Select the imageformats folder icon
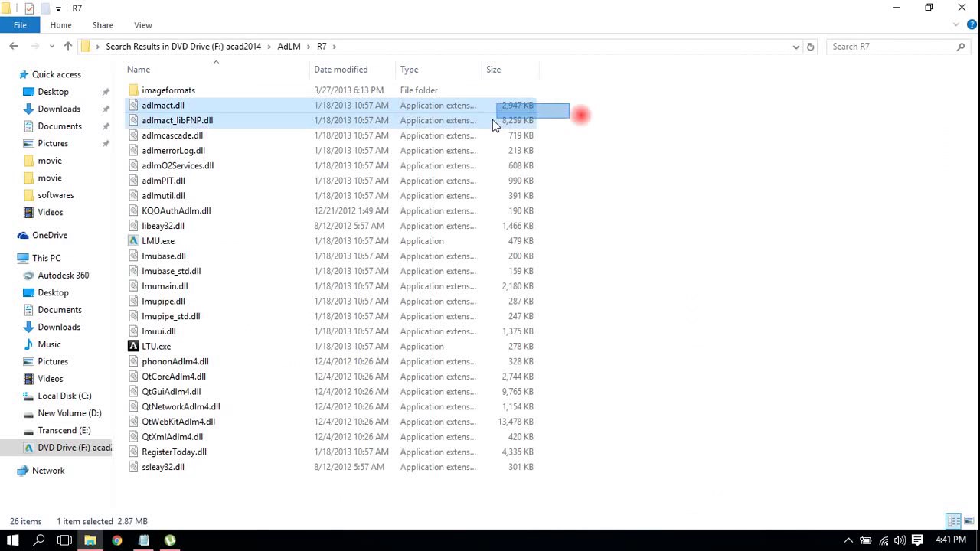The image size is (980, 551). pos(133,90)
